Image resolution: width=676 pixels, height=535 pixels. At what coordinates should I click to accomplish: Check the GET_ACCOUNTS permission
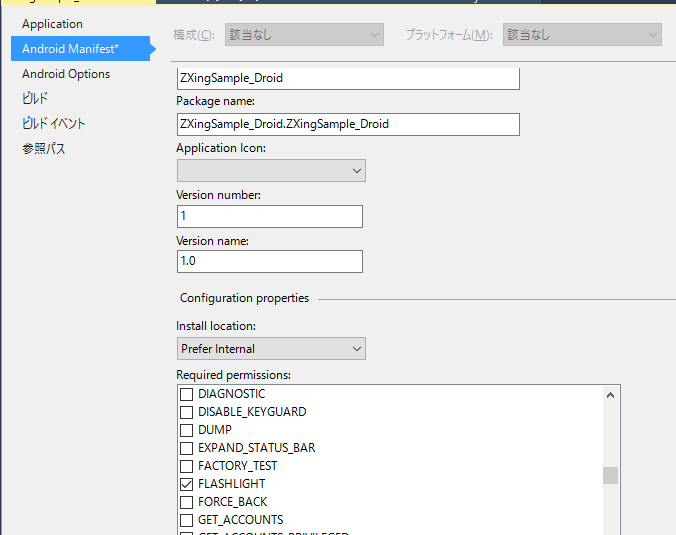coord(186,520)
